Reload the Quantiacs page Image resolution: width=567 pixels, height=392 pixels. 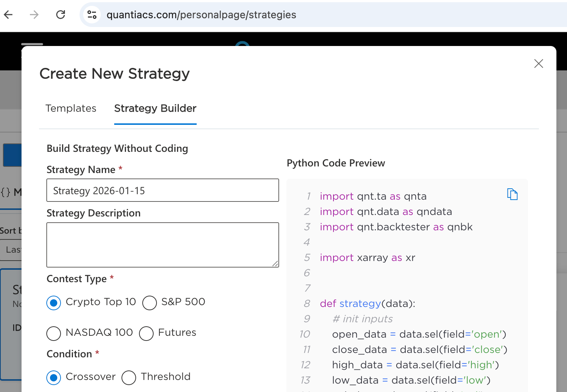(61, 15)
